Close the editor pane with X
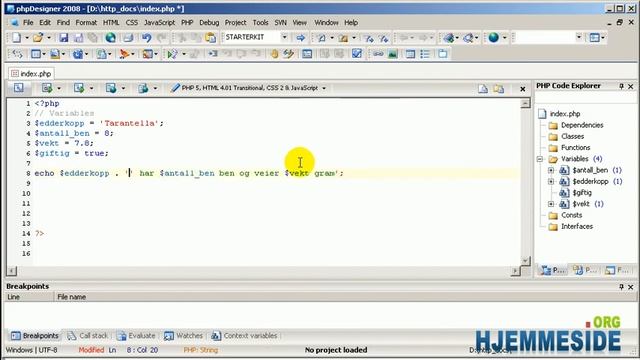 pos(522,89)
